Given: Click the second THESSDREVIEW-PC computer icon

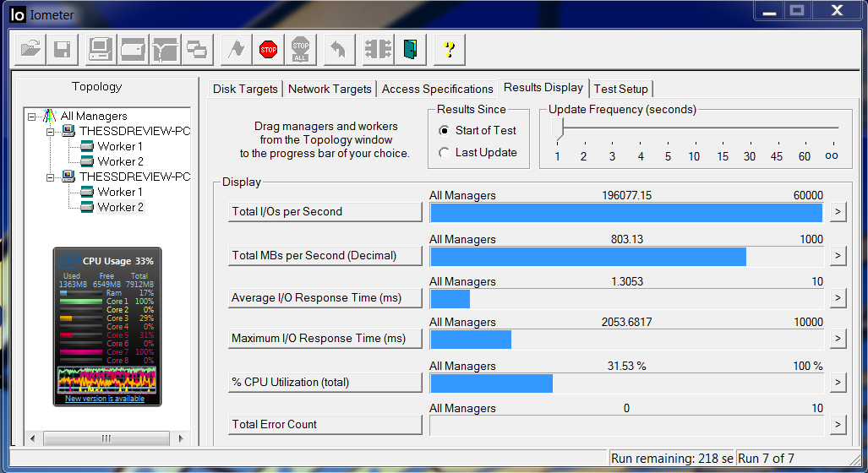Looking at the screenshot, I should pyautogui.click(x=68, y=177).
